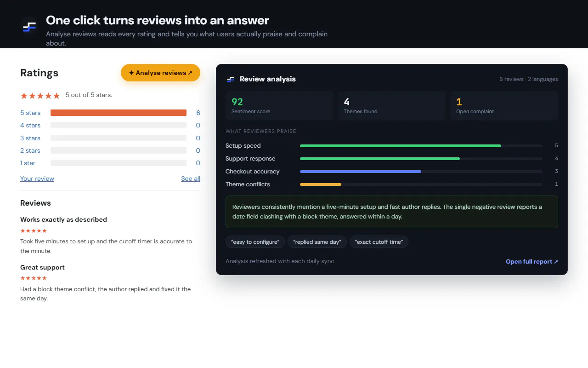This screenshot has width=588, height=368.
Task: Click the review title "Works exactly as described"
Action: pos(63,219)
